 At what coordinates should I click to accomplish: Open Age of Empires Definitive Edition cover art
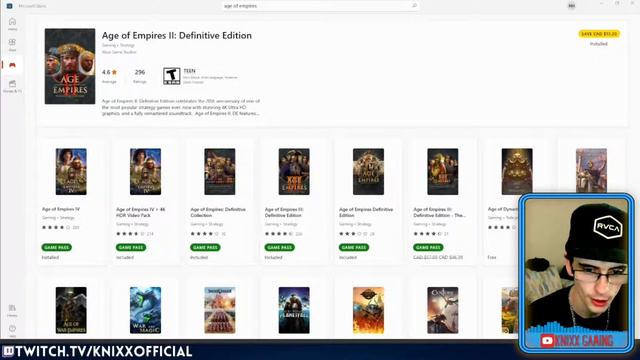coord(368,171)
